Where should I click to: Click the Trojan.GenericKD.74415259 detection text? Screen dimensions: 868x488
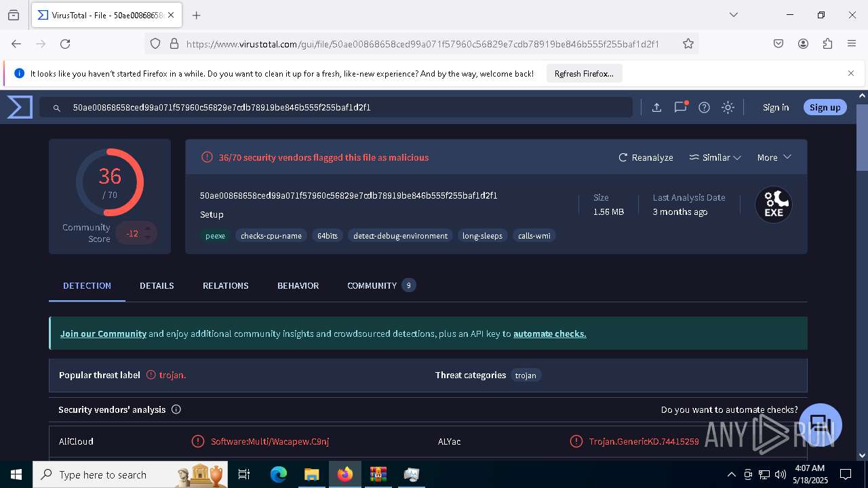[644, 441]
